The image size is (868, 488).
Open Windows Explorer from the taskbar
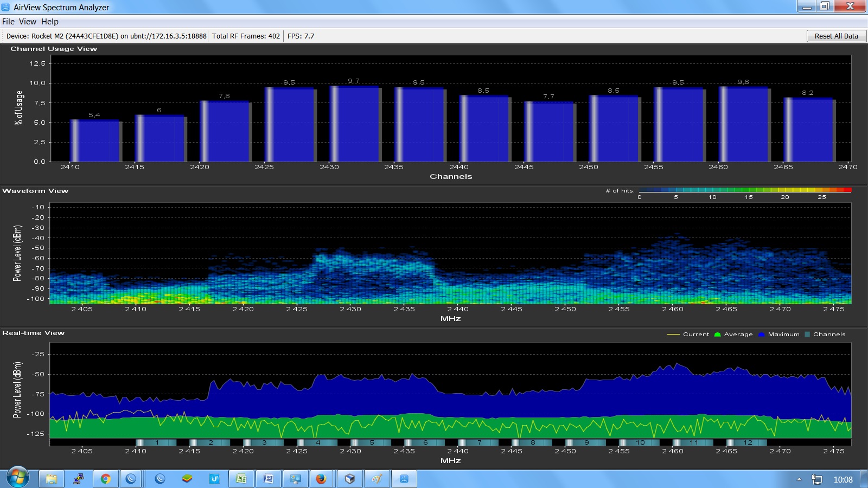(51, 479)
